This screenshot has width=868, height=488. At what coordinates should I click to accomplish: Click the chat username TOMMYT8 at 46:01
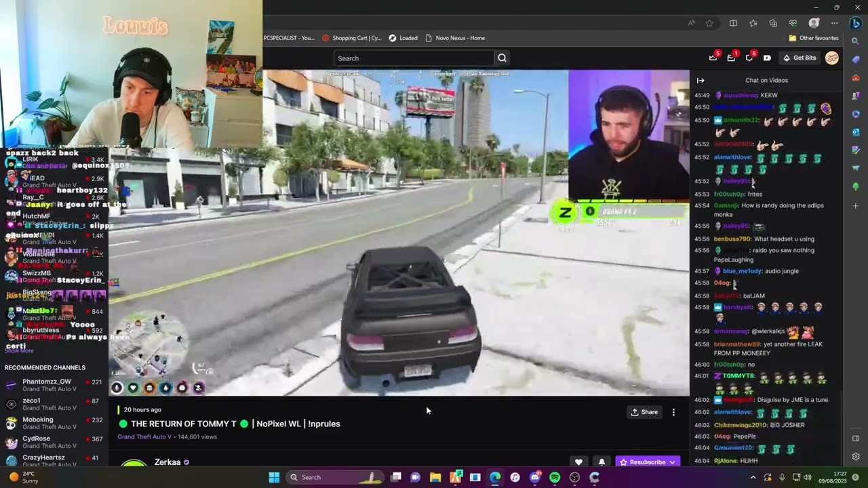pyautogui.click(x=738, y=375)
